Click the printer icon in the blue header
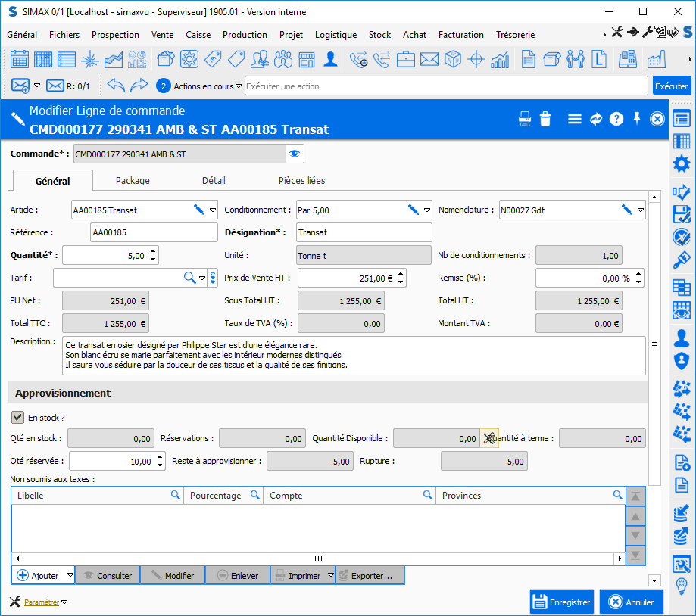 click(x=524, y=119)
